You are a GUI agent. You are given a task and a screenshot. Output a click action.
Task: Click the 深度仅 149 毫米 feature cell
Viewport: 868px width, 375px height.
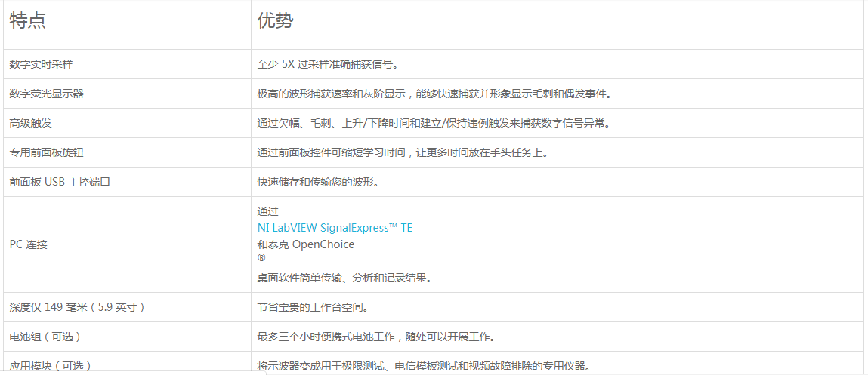click(128, 307)
